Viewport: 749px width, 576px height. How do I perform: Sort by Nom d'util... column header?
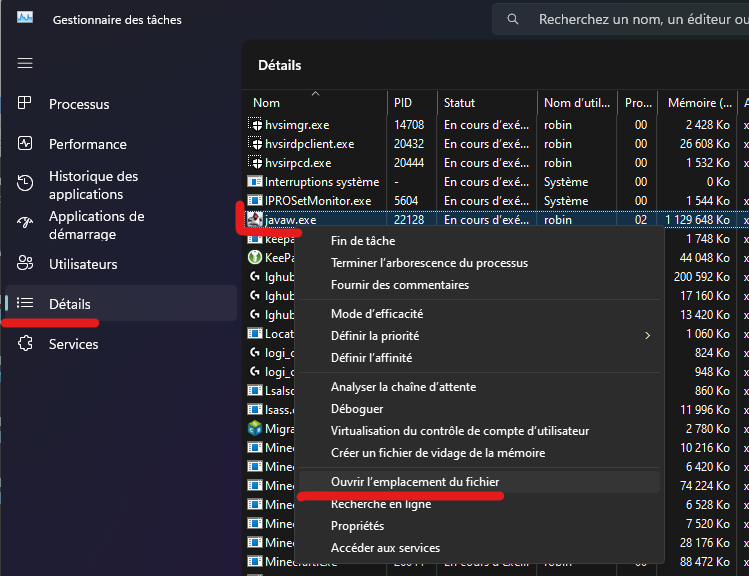coord(578,103)
